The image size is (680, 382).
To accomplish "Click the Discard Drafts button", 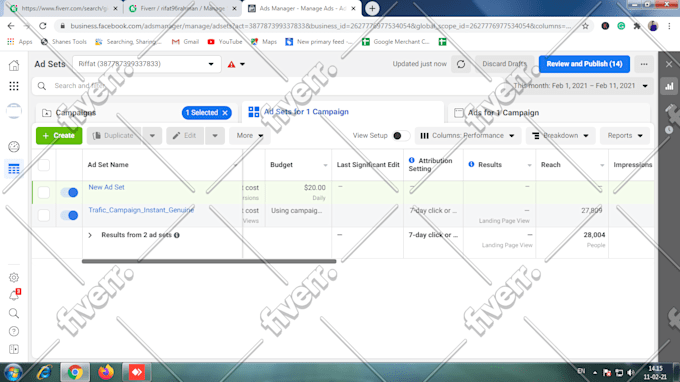I will coord(504,64).
